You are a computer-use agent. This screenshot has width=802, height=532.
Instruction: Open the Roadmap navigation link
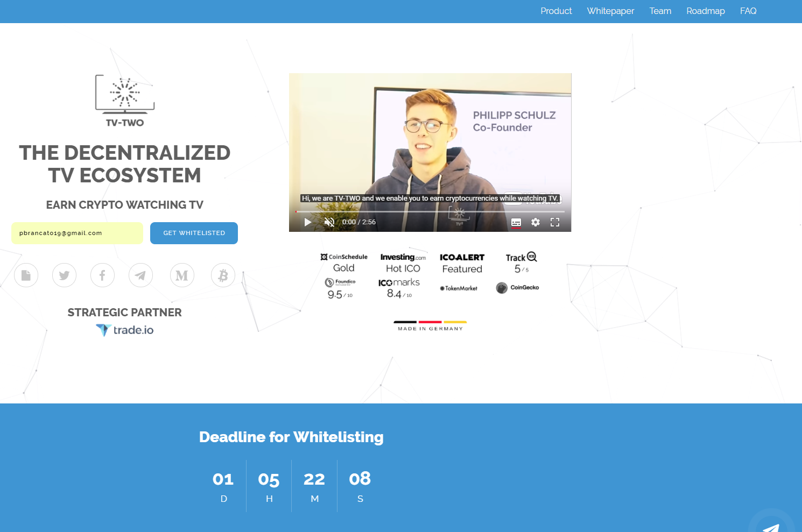706,11
